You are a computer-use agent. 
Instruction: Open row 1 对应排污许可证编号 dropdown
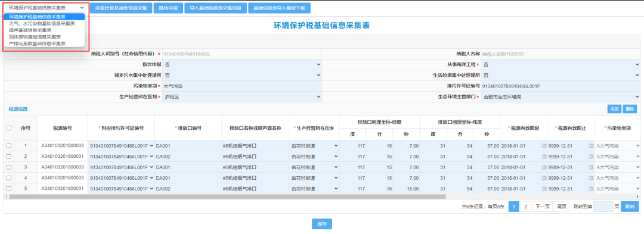click(x=121, y=146)
